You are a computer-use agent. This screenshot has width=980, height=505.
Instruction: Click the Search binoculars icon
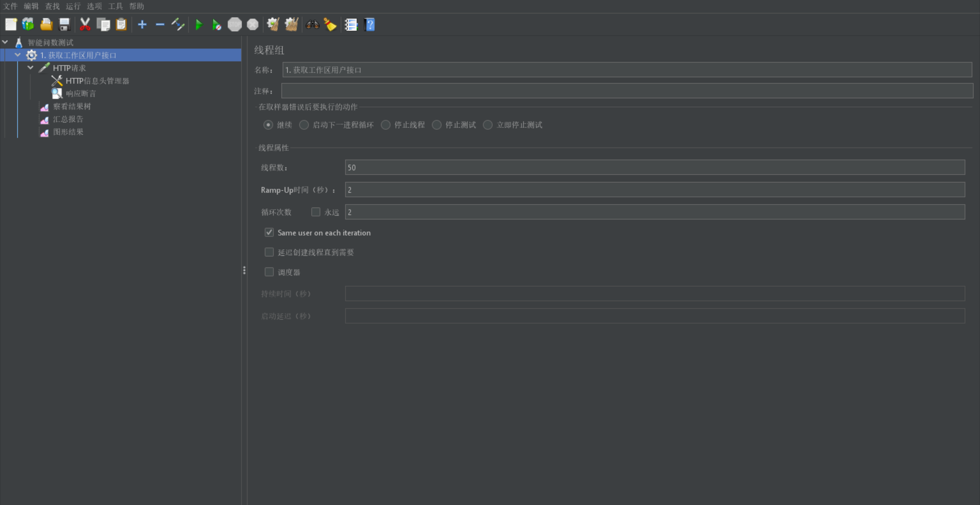312,25
